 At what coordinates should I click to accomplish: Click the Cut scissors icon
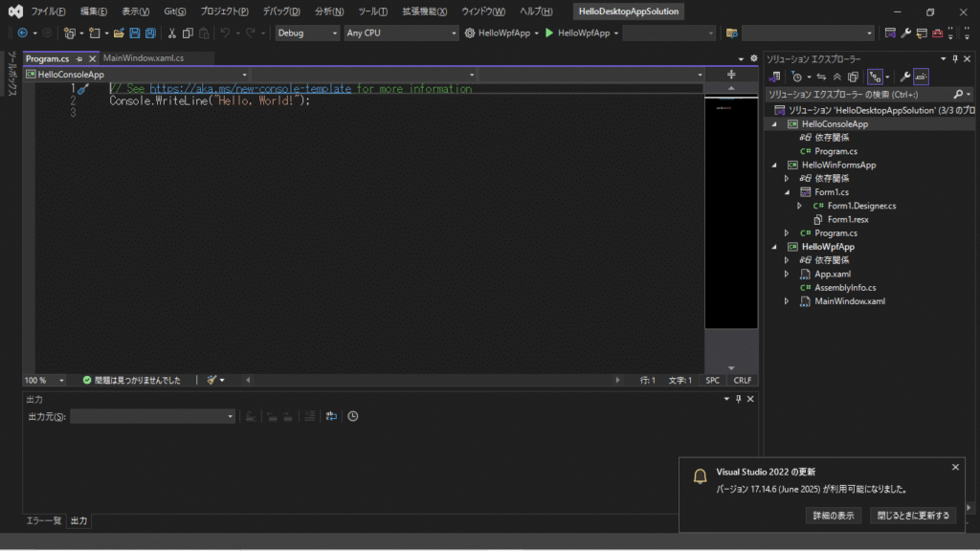pos(172,33)
